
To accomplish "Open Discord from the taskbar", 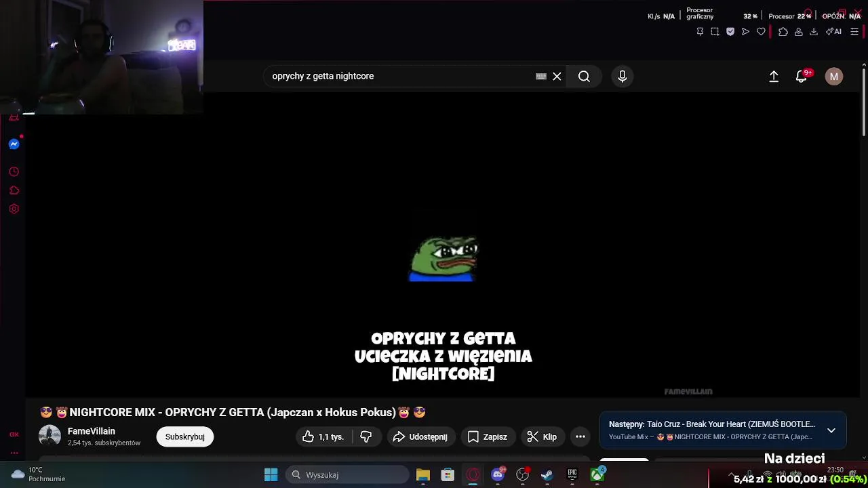I will [x=498, y=474].
